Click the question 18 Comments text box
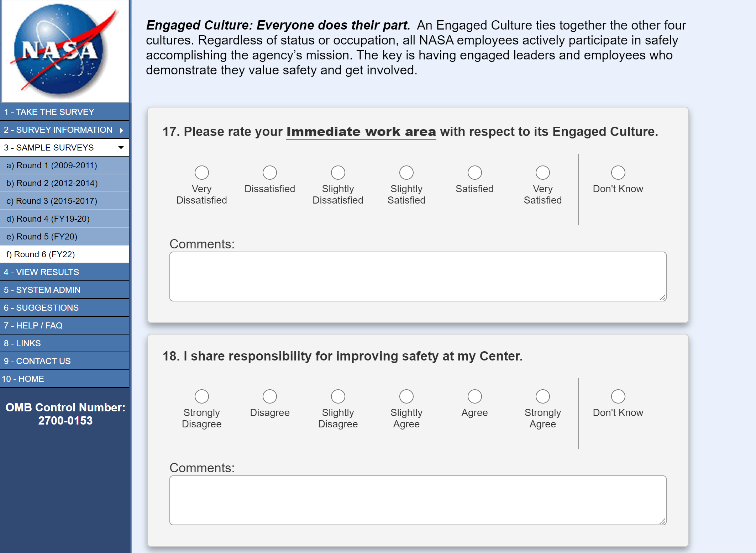This screenshot has width=756, height=553. point(418,500)
